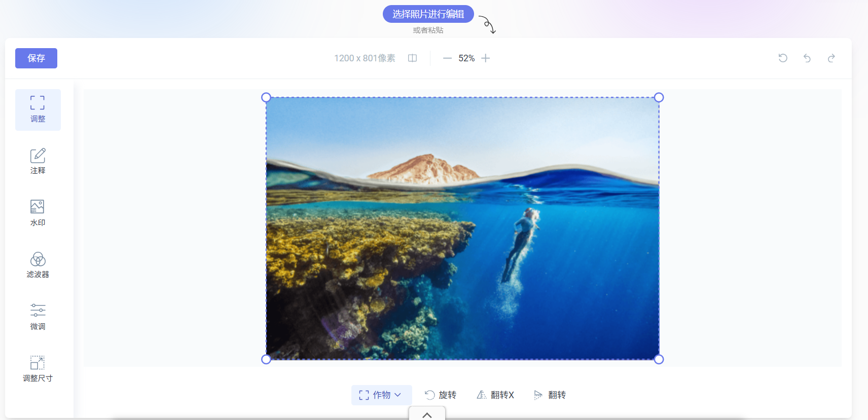Screen dimensions: 868x420
Task: Click the 1200 x 801像素 dimensions text
Action: coord(365,58)
